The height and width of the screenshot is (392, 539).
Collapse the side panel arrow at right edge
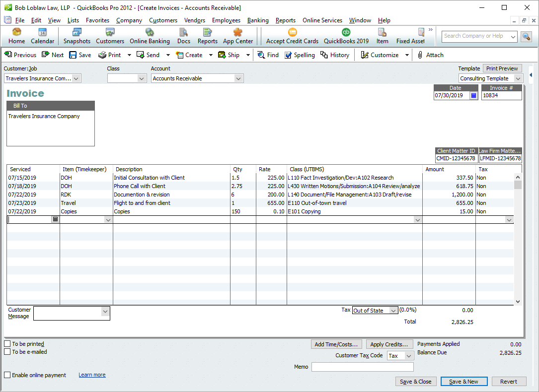531,75
